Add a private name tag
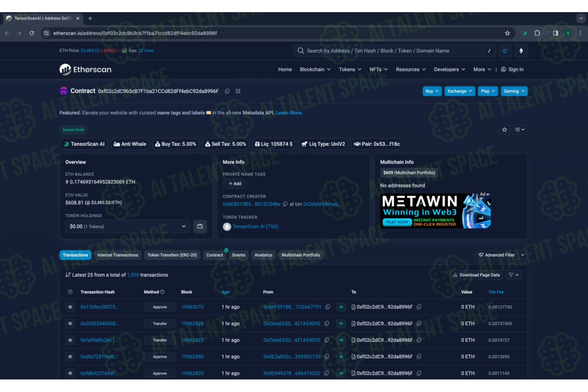This screenshot has height=392, width=588. (x=235, y=184)
